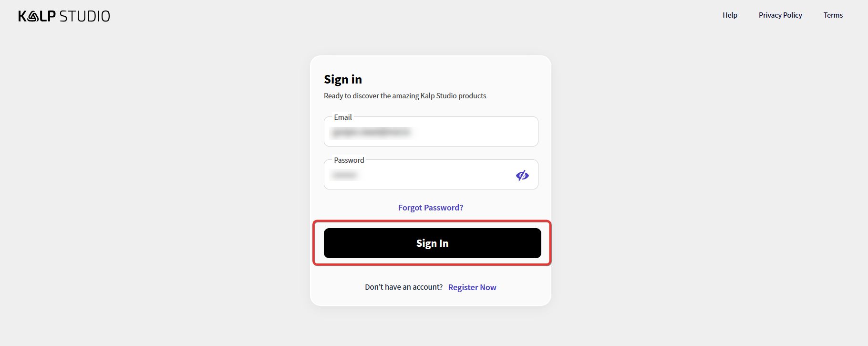Click the Forgot Password? link
The height and width of the screenshot is (346, 868).
coord(431,208)
